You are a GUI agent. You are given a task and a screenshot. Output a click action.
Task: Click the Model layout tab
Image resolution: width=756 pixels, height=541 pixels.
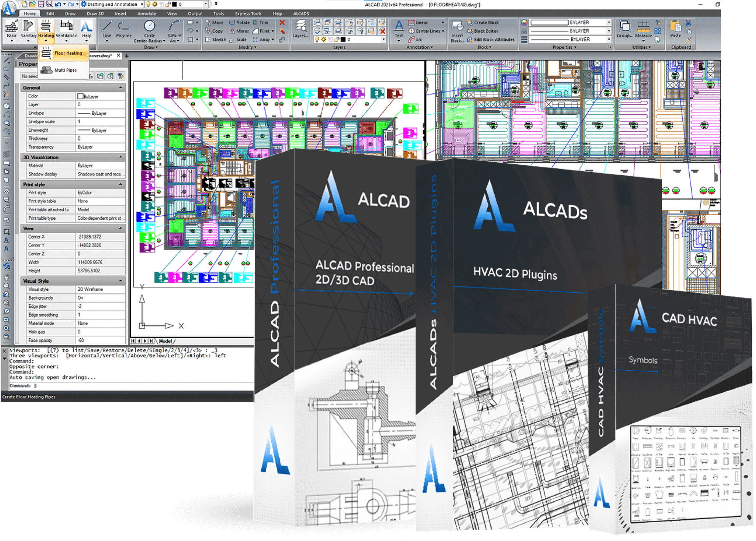[165, 341]
